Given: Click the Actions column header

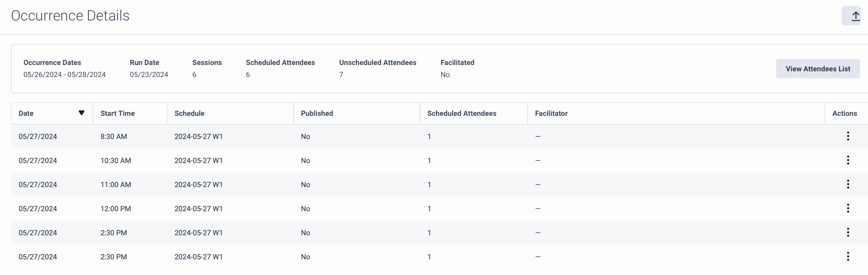Looking at the screenshot, I should (x=844, y=113).
